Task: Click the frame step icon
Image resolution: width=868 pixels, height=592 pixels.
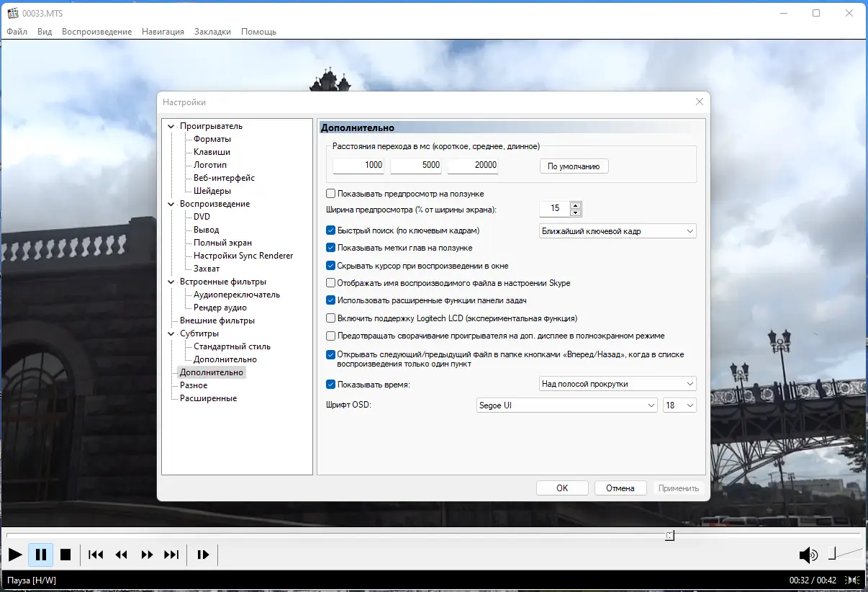Action: click(204, 555)
